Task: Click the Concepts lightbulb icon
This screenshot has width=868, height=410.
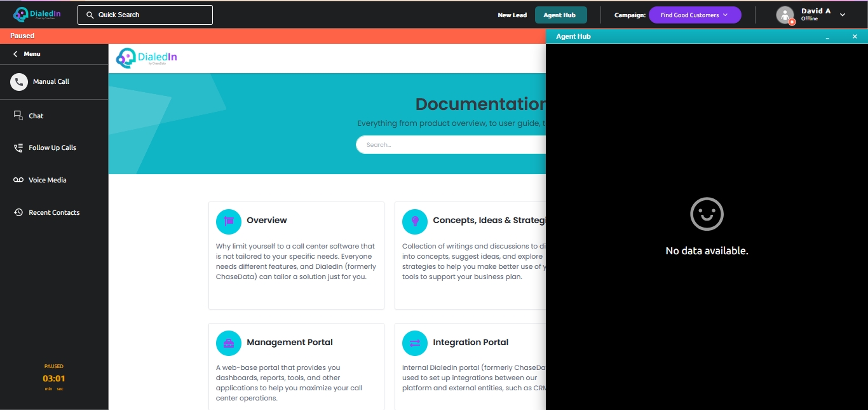Action: click(x=415, y=221)
